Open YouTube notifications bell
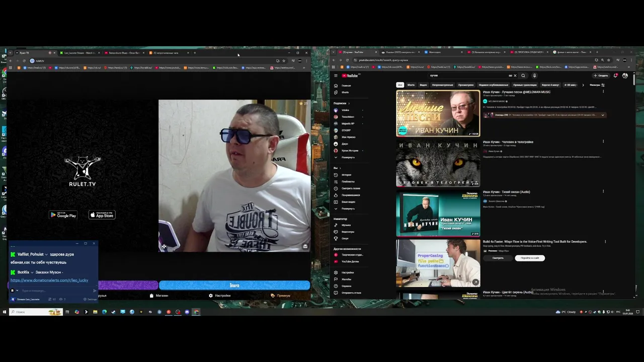The height and width of the screenshot is (362, 644). click(x=615, y=76)
